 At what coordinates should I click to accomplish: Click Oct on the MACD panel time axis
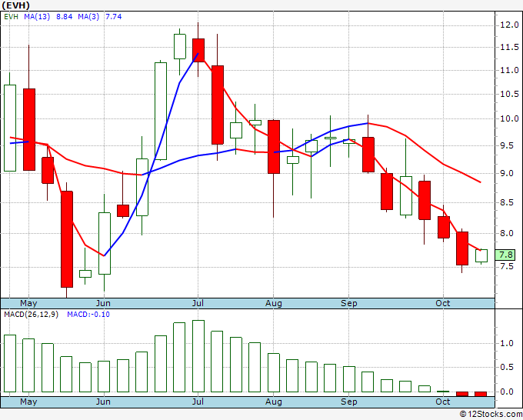pos(443,402)
